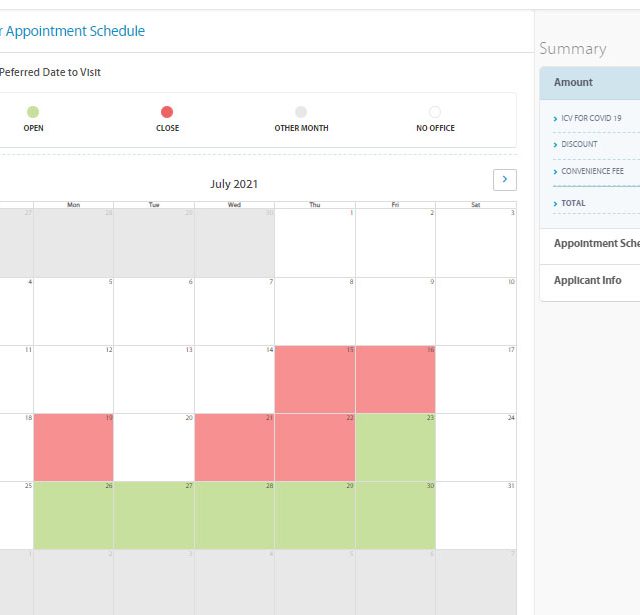Click closed date July 15
640x615 pixels.
315,379
